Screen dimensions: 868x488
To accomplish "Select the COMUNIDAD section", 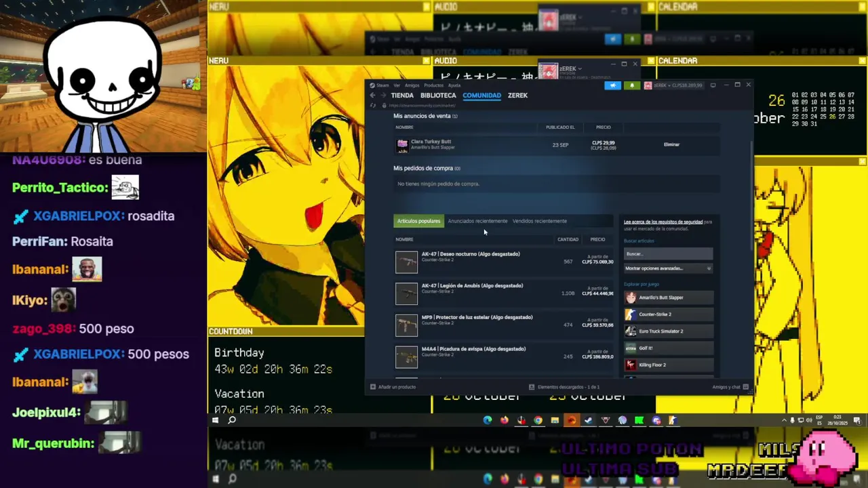I will (x=482, y=96).
